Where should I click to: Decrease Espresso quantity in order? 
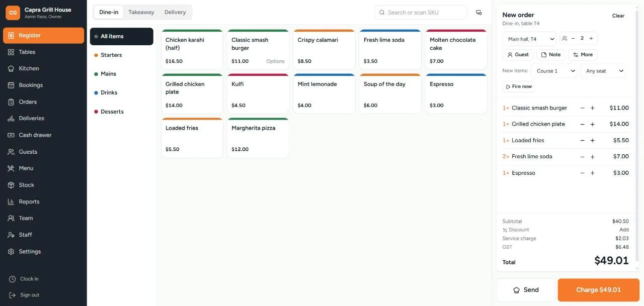pos(583,173)
